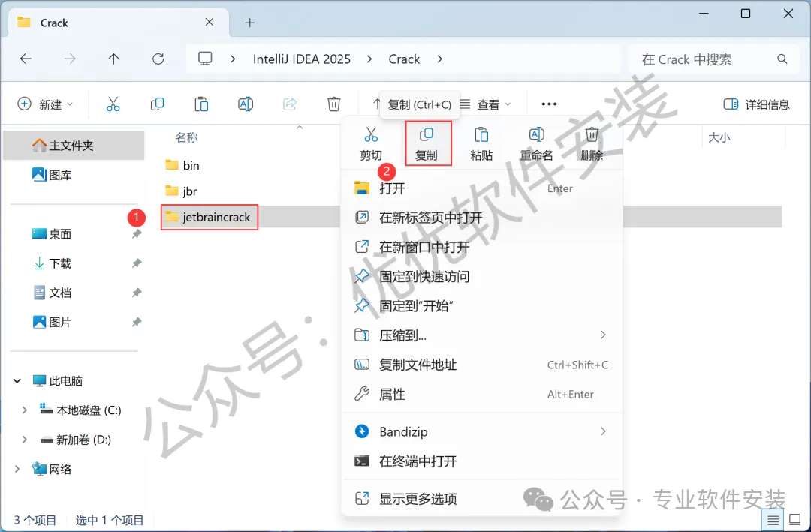
Task: Open the 新建 dropdown
Action: 45,104
